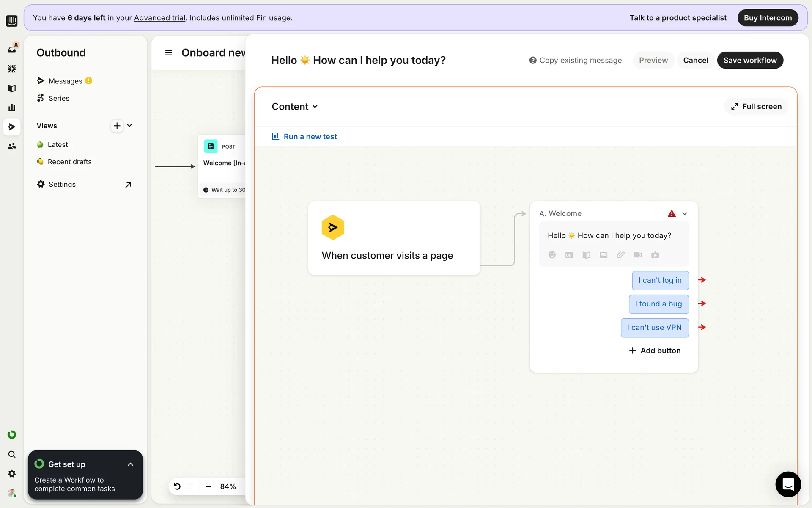The height and width of the screenshot is (508, 812).
Task: Insert a GIF into the message
Action: click(569, 255)
